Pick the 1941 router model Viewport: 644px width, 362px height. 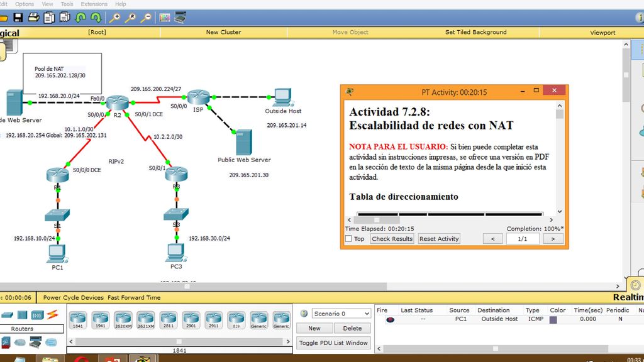(100, 320)
